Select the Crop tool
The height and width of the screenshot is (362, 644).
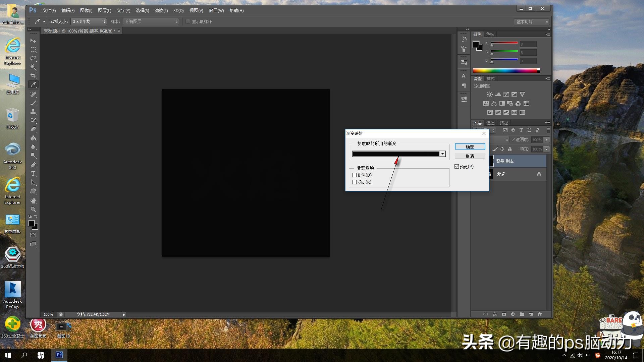(x=33, y=76)
